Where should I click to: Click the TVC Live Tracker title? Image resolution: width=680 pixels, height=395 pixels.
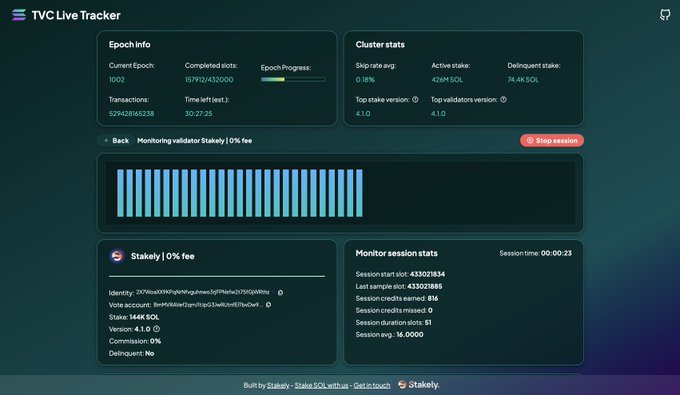76,15
